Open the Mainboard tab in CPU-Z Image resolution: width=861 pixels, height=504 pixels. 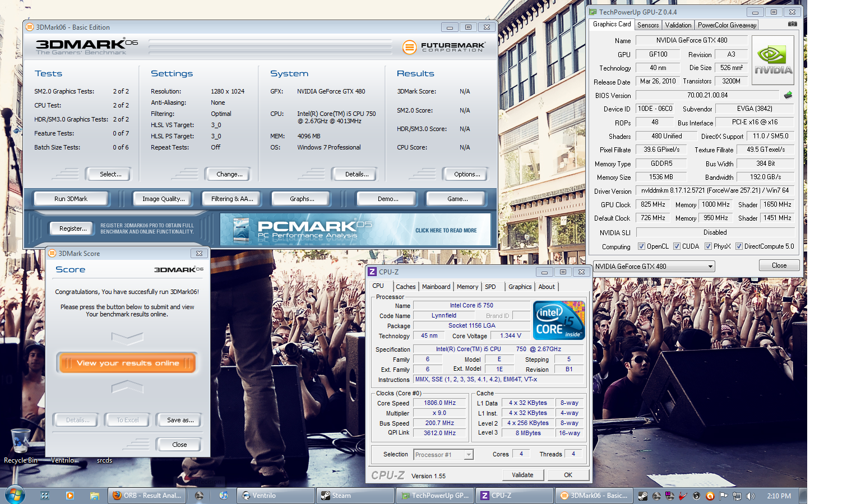[436, 287]
